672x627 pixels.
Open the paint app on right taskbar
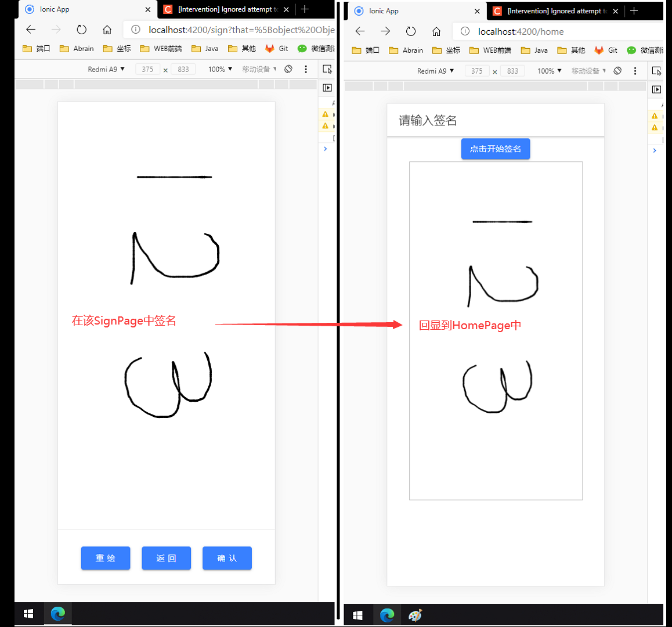(415, 615)
